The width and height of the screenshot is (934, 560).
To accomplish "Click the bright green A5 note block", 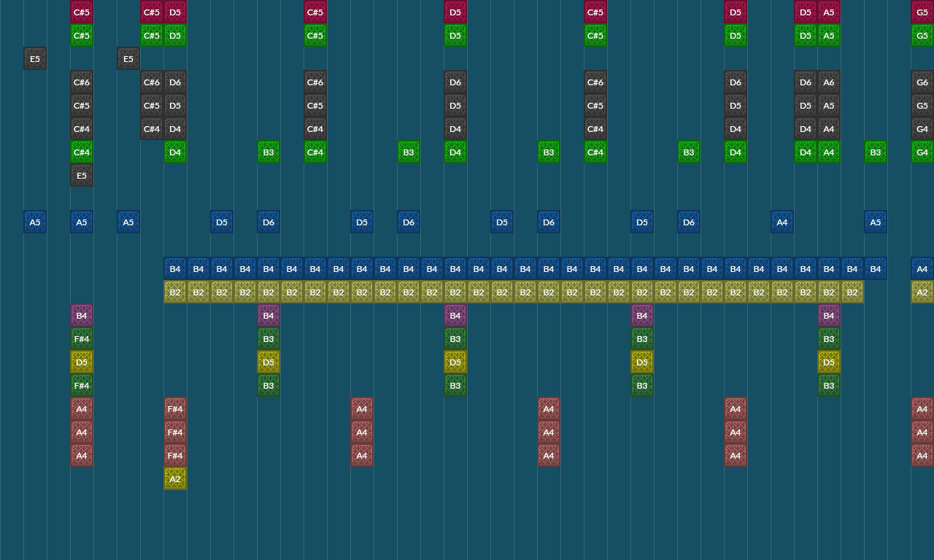I will (x=829, y=35).
